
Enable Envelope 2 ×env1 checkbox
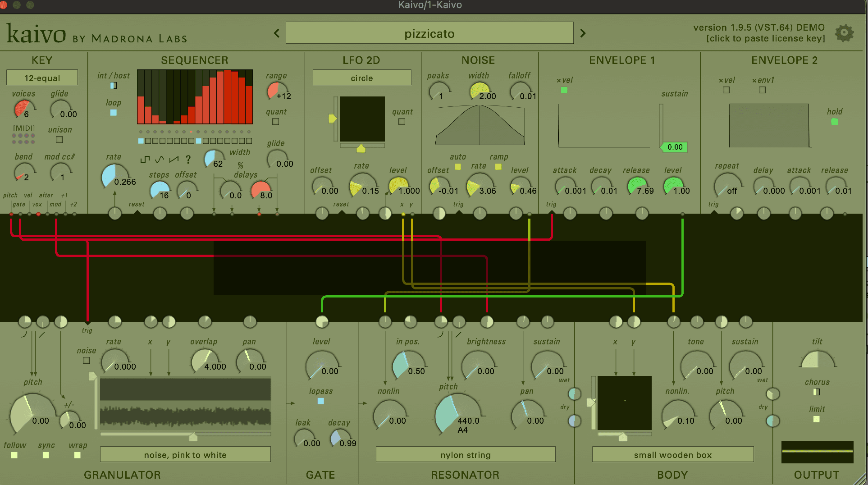click(763, 90)
